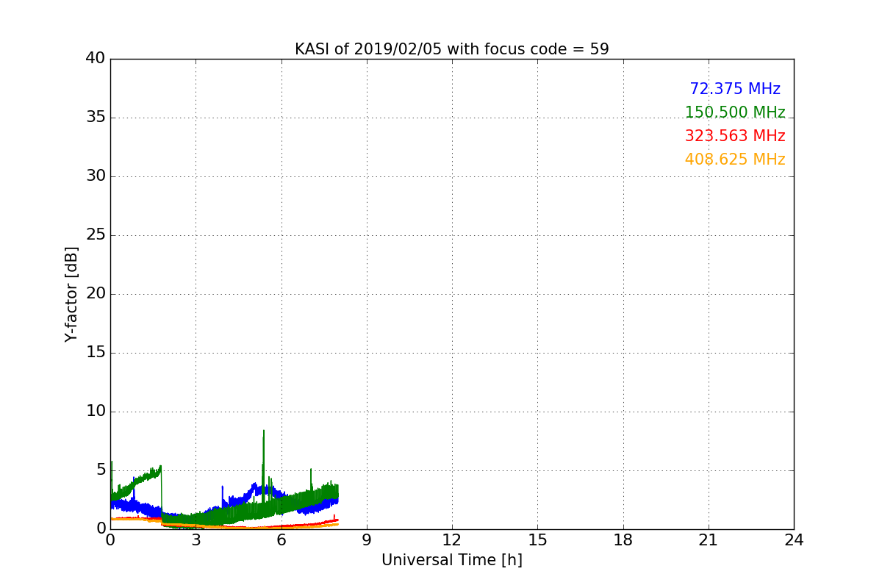
Task: Click the y-axis tick label 10
Action: coord(96,412)
